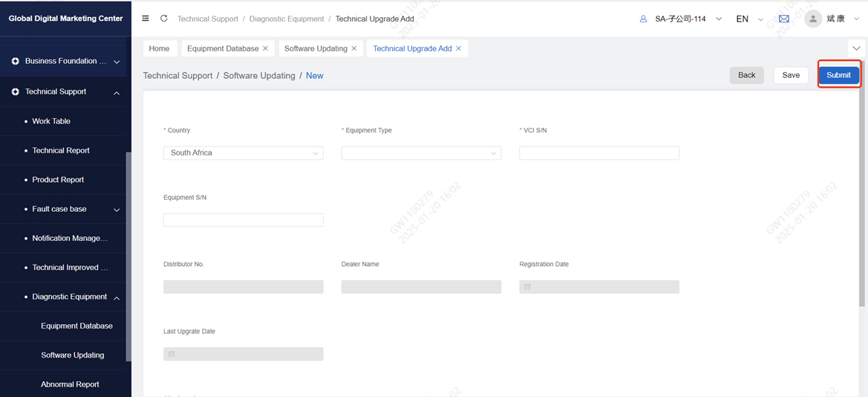Viewport: 868px width, 397px height.
Task: Click the refresh page icon
Action: click(163, 19)
